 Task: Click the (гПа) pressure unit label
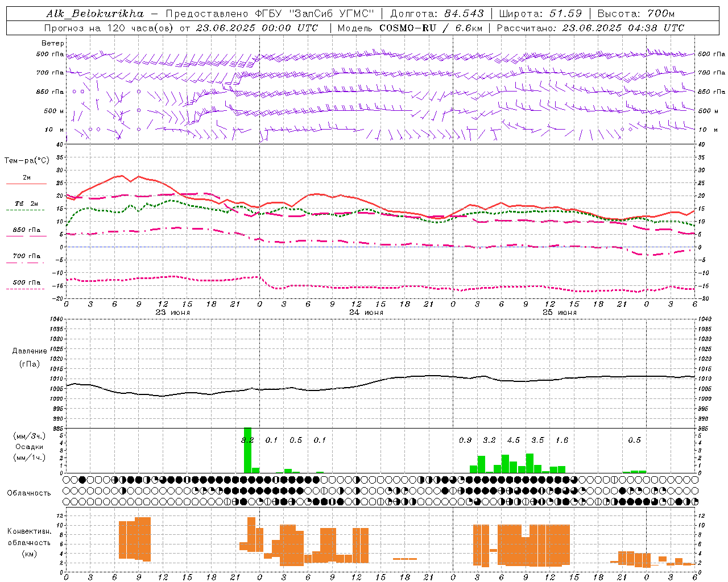30,364
